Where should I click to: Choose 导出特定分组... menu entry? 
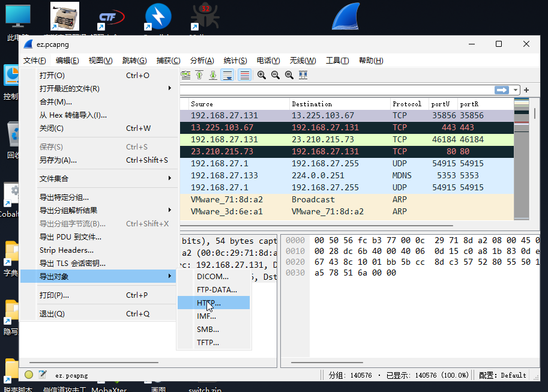click(98, 198)
